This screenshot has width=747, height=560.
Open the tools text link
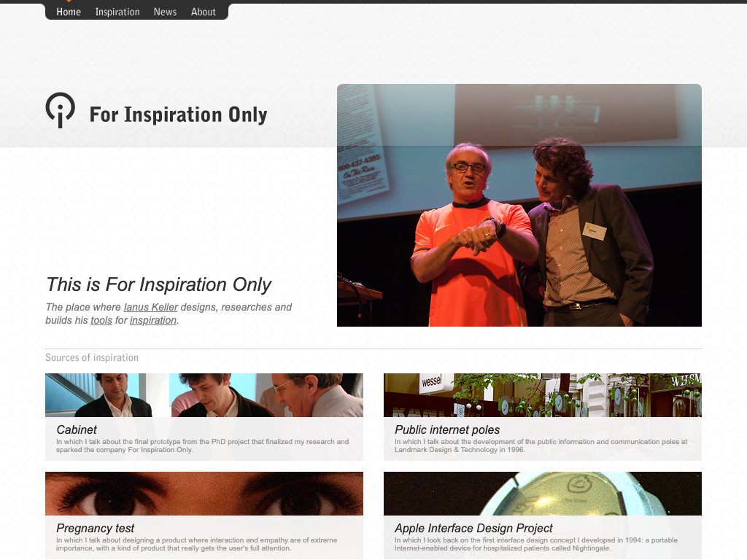pos(101,320)
